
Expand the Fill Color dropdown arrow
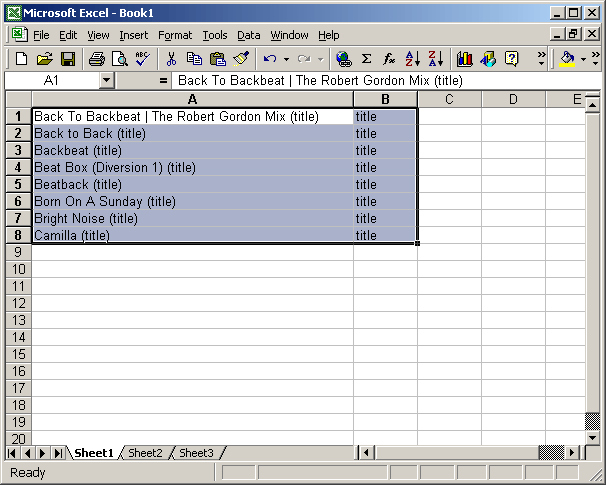[584, 59]
